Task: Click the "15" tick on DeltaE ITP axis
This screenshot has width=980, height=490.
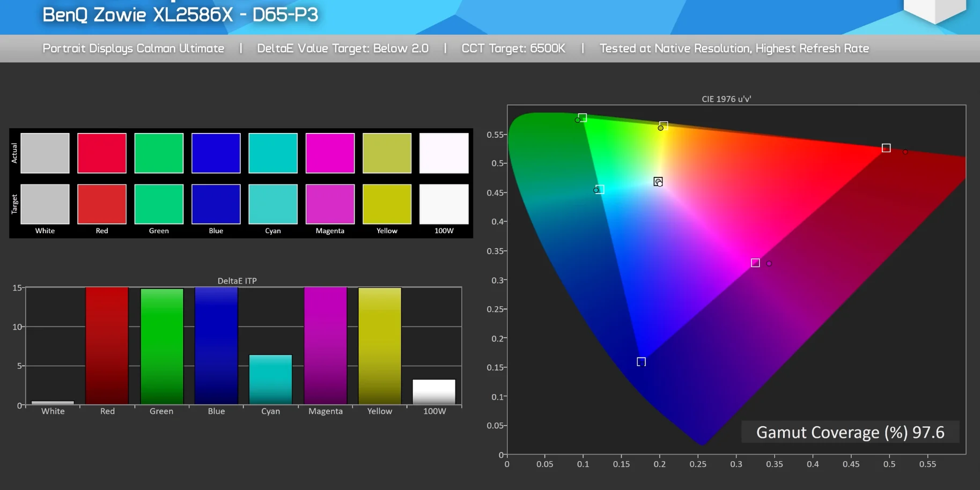Action: 17,288
